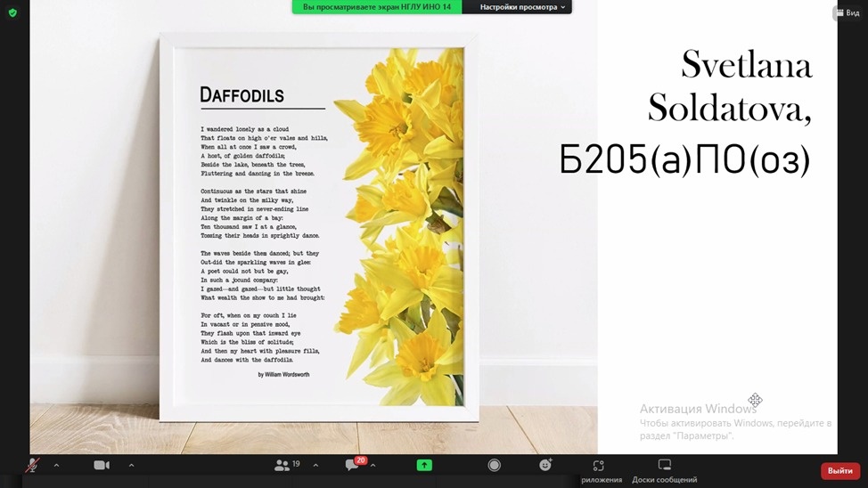
Task: Expand audio options chevron next to microphone
Action: 56,466
